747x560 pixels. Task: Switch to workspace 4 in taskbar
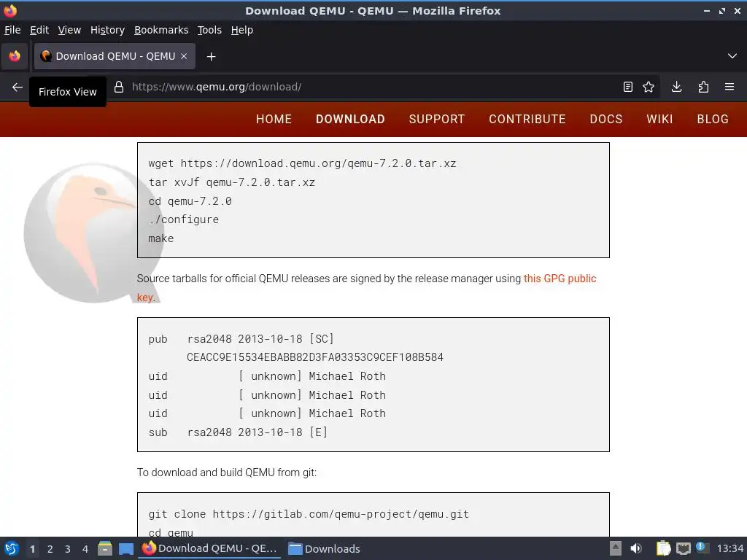pyautogui.click(x=85, y=549)
